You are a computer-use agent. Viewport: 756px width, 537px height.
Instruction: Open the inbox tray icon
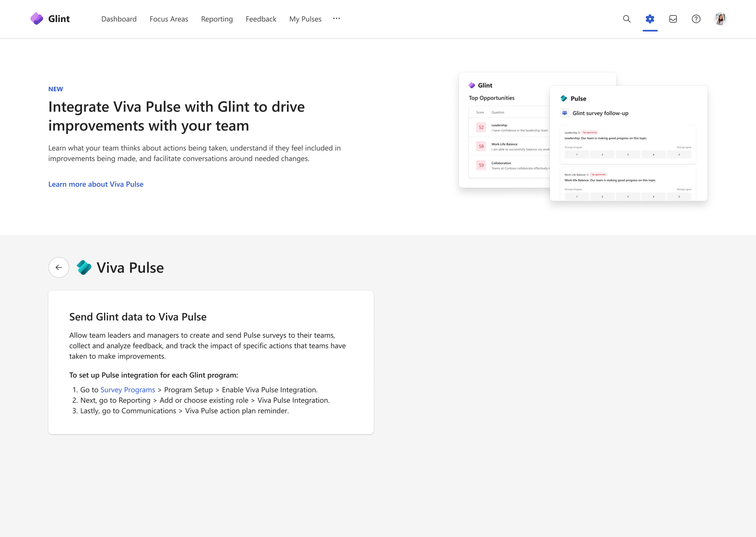pyautogui.click(x=673, y=19)
